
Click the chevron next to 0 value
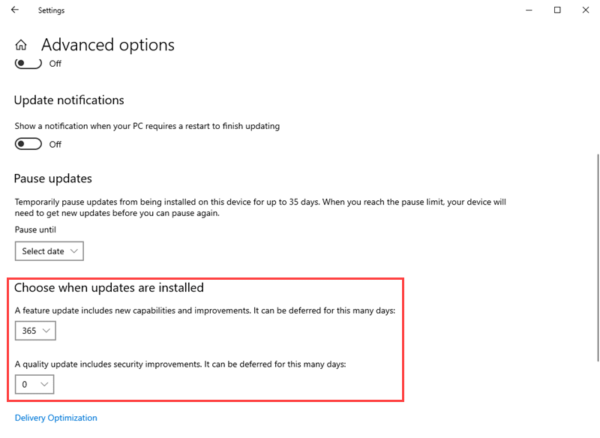point(44,384)
